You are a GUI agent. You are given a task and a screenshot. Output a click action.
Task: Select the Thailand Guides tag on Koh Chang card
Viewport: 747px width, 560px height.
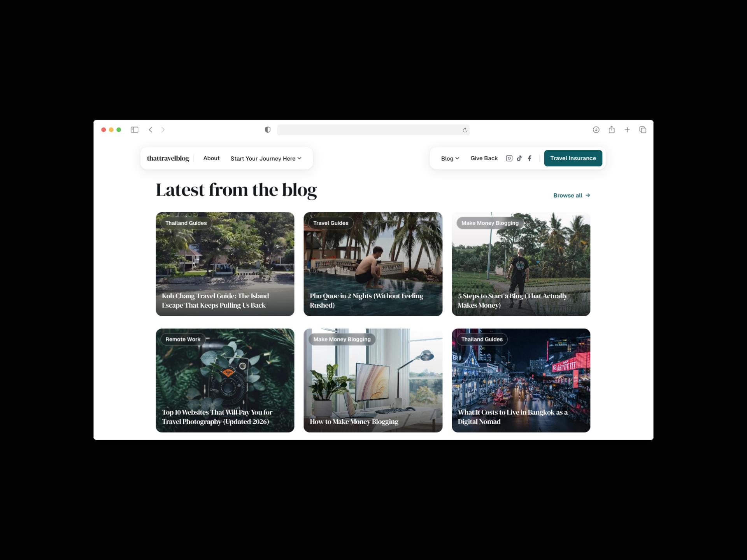186,223
